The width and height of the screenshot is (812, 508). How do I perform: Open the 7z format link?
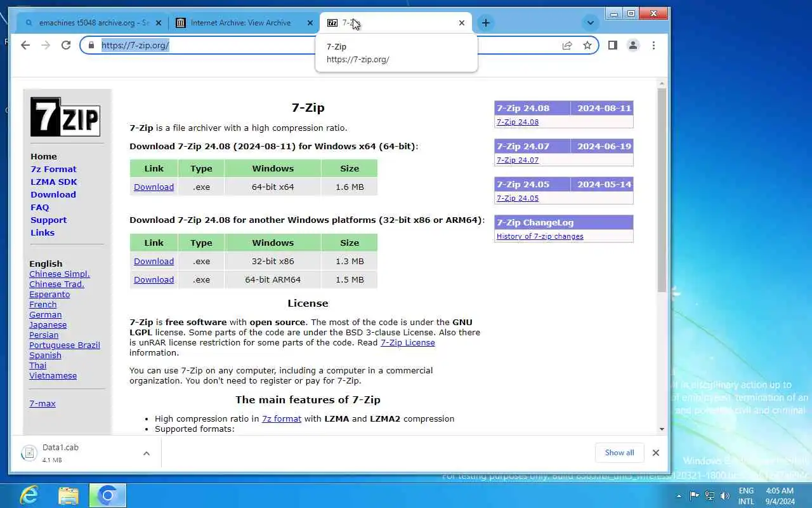pos(282,418)
